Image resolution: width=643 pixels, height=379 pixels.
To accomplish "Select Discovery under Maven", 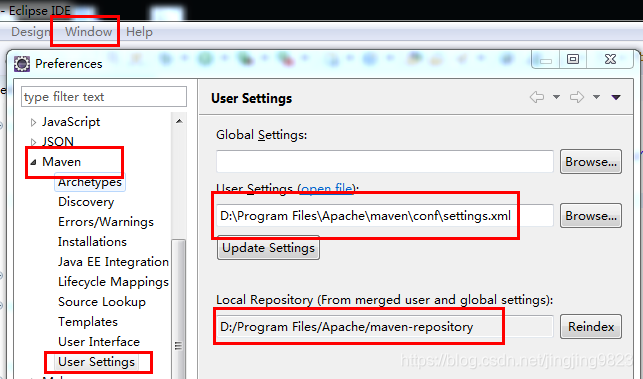I will pos(86,202).
